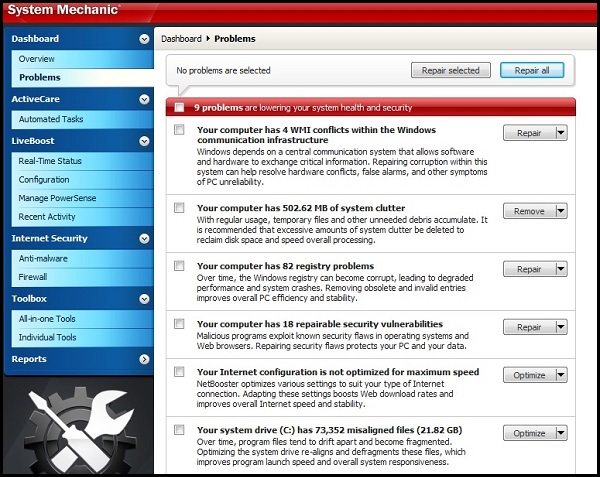Open Recent Activity in LiveBoost
The width and height of the screenshot is (600, 477).
coord(82,217)
